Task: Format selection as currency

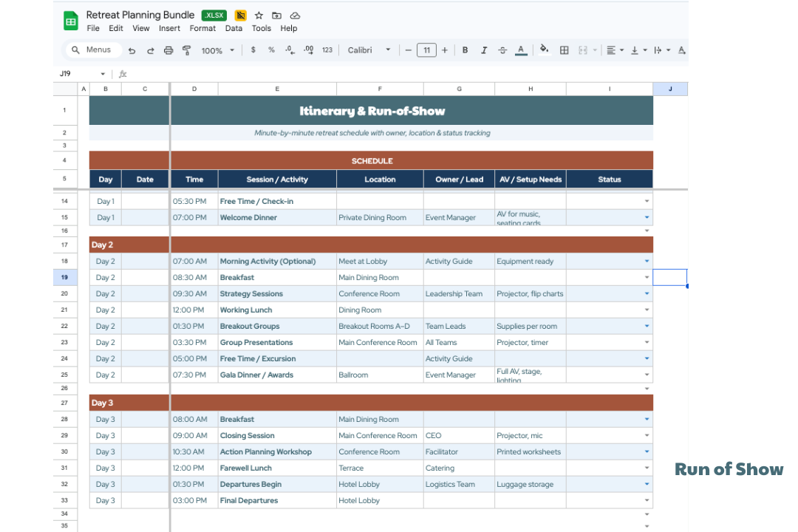Action: tap(252, 50)
